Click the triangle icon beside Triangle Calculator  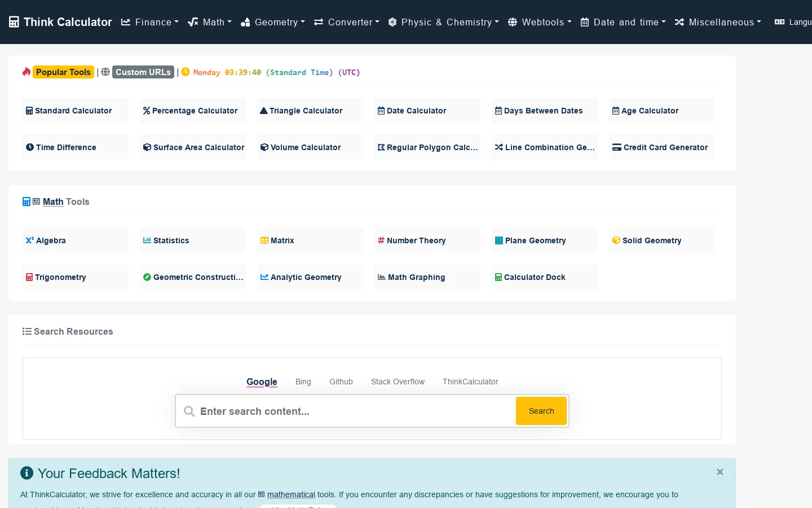[x=263, y=111]
